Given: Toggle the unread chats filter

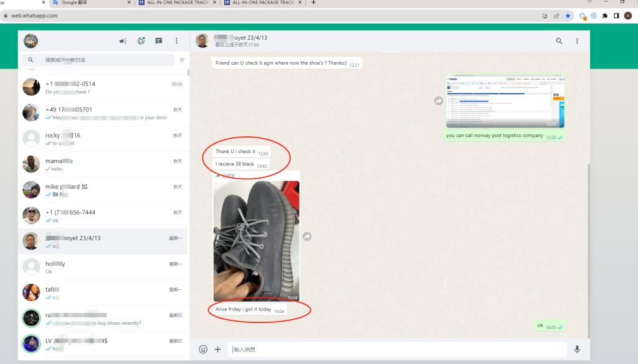Looking at the screenshot, I should [182, 60].
